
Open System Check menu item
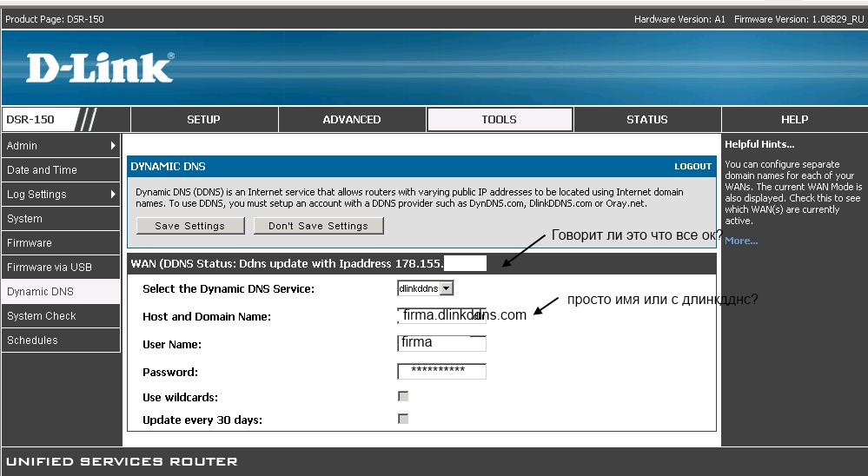click(61, 316)
